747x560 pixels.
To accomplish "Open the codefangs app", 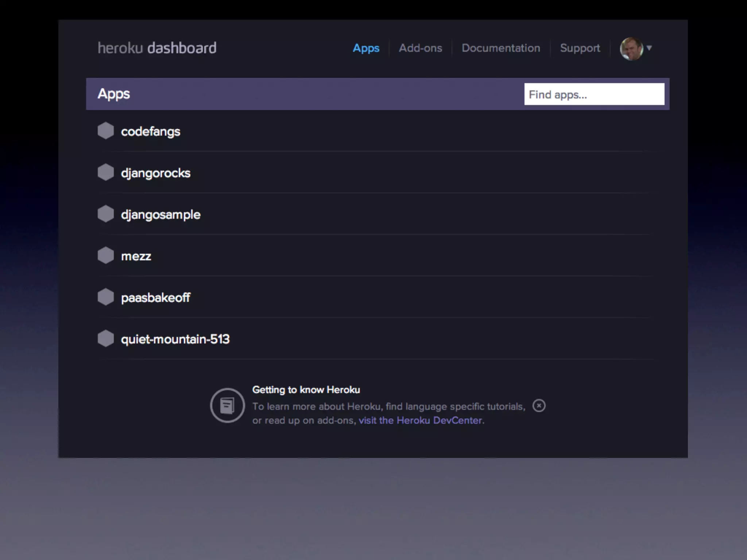I will (151, 131).
